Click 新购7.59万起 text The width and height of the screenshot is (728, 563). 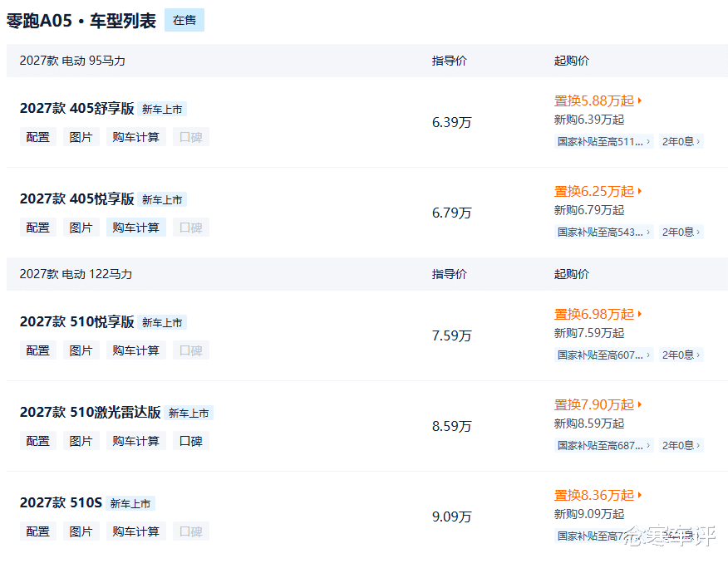pos(588,333)
